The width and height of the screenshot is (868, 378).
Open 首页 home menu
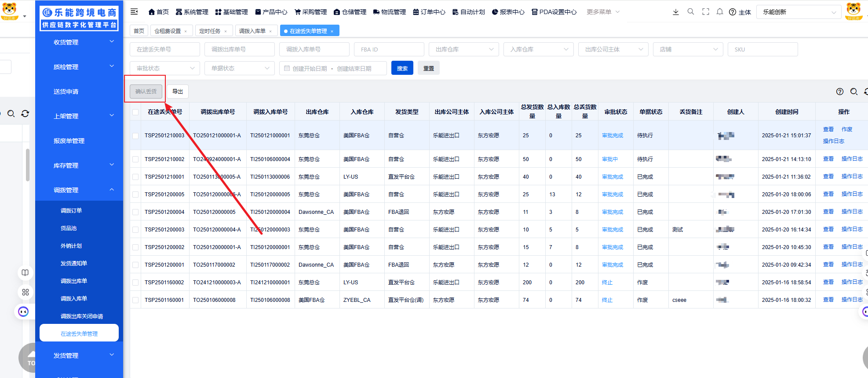click(159, 12)
